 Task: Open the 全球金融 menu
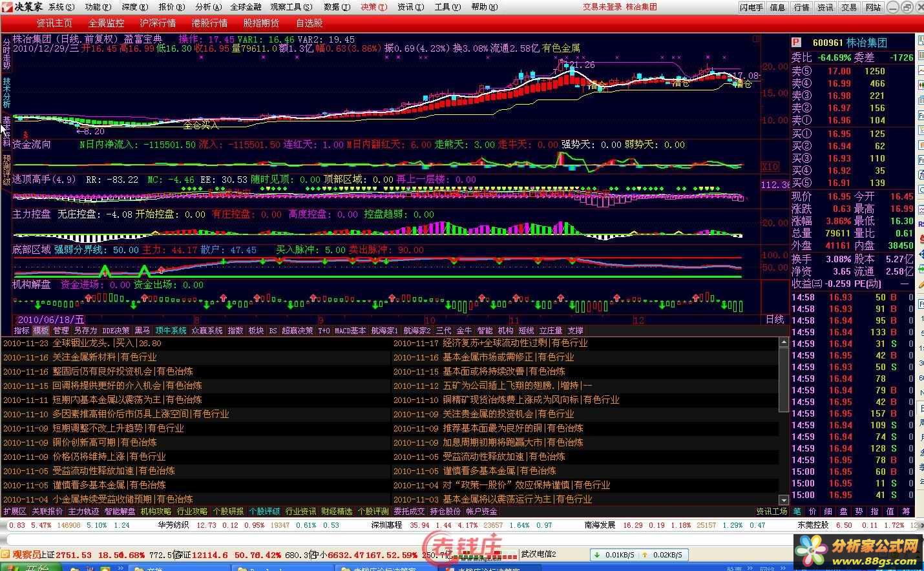(x=246, y=7)
